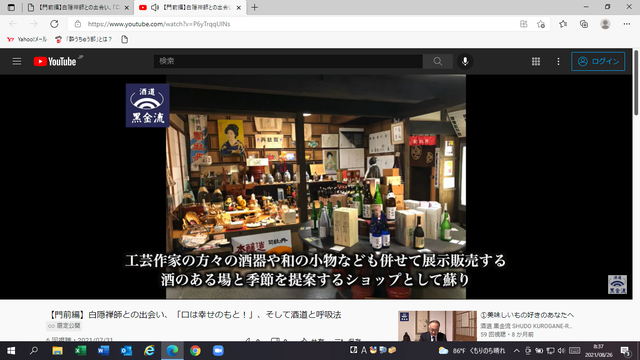640x360 pixels.
Task: Open File Explorer from taskbar
Action: point(57,351)
